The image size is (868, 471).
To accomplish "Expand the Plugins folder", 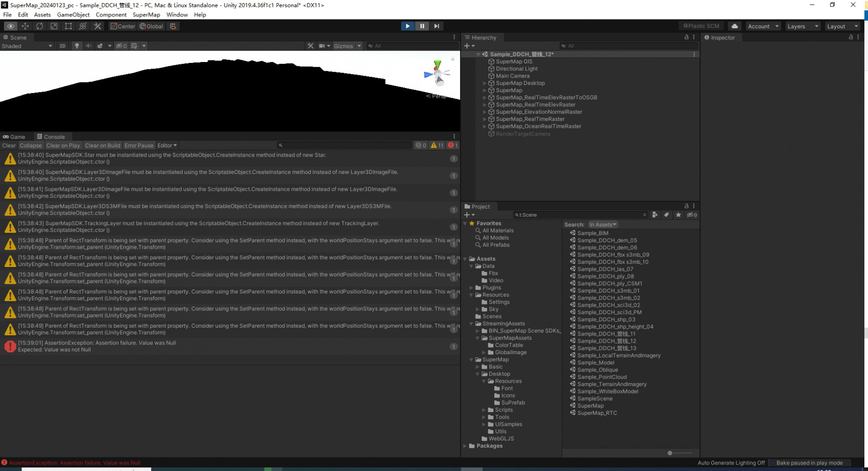I will pos(471,288).
